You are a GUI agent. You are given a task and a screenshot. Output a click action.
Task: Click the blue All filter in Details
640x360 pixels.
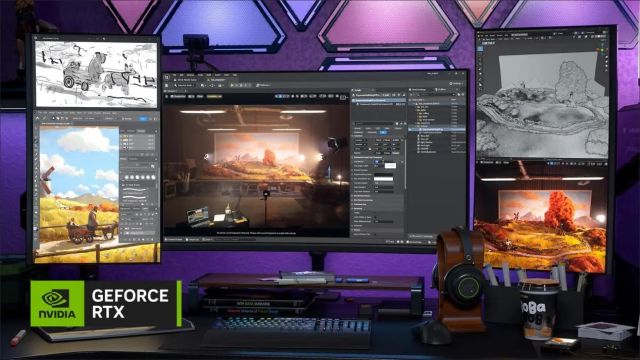[x=383, y=132]
